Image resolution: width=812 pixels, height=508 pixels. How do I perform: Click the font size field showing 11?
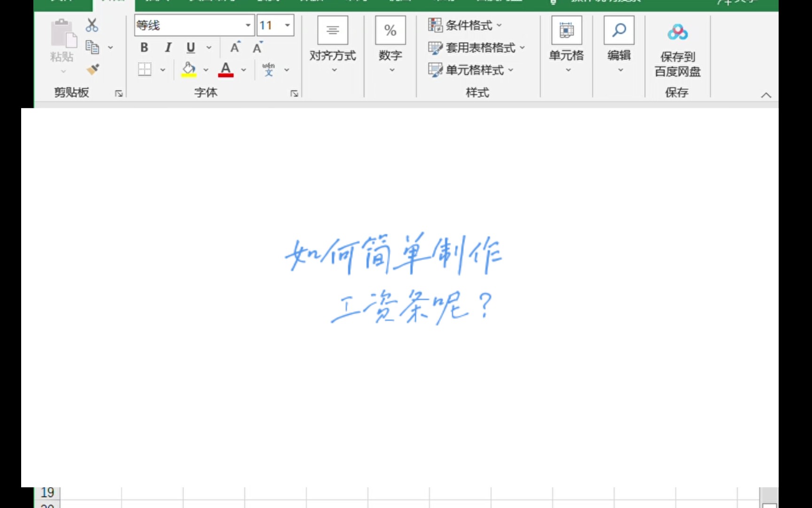coord(269,25)
